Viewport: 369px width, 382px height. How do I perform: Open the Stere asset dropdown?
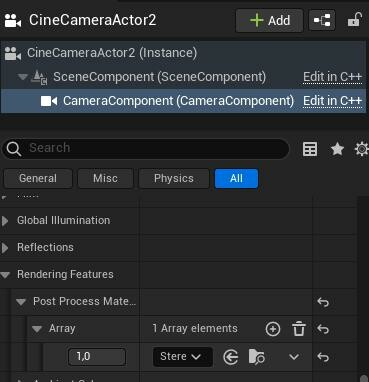pyautogui.click(x=182, y=357)
